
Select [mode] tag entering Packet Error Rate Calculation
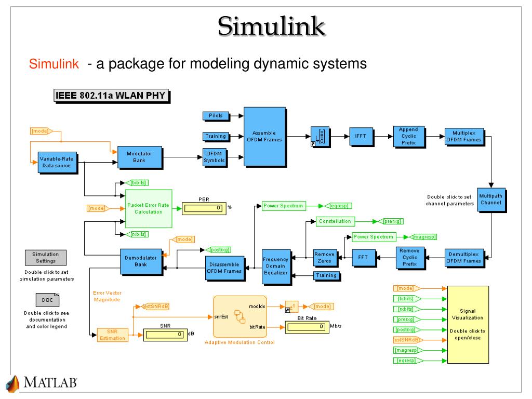(98, 208)
